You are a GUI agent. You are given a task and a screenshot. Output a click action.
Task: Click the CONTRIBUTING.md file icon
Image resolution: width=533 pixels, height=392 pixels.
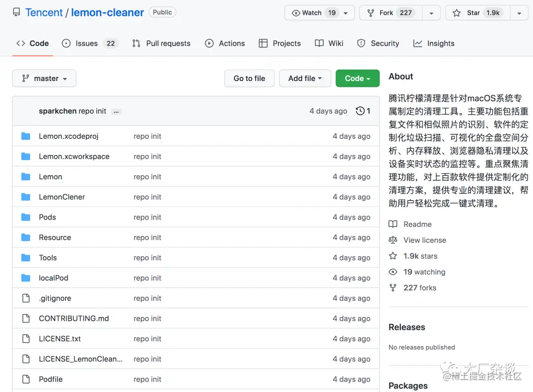click(26, 318)
